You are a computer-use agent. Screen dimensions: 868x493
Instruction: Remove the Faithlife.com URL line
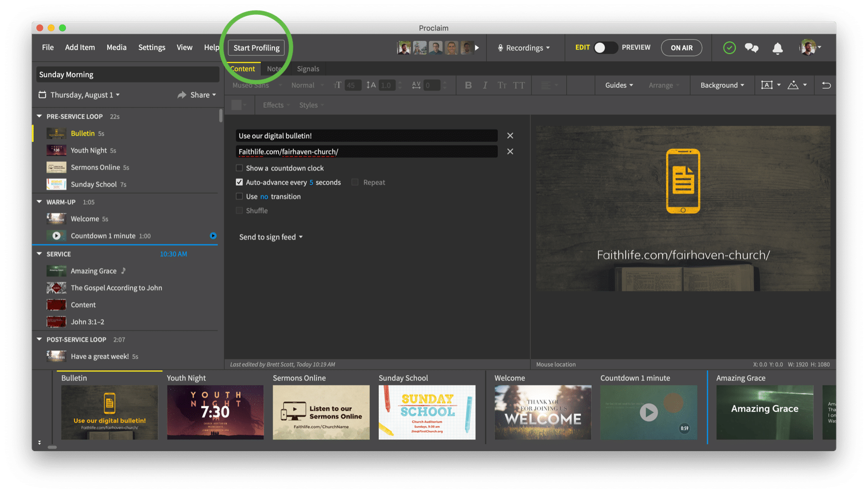[510, 152]
